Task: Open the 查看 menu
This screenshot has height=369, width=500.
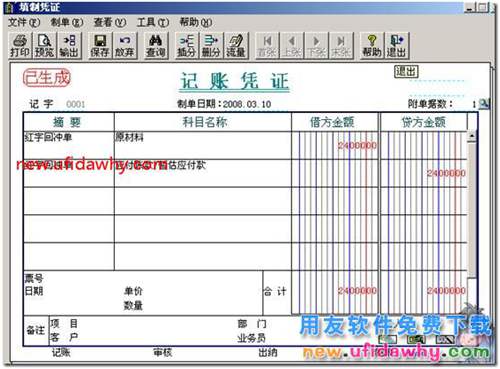Action: [110, 22]
